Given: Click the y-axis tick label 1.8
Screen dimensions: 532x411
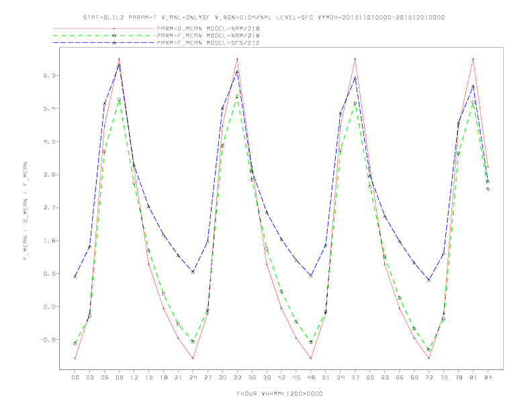Looking at the screenshot, I should tap(49, 240).
